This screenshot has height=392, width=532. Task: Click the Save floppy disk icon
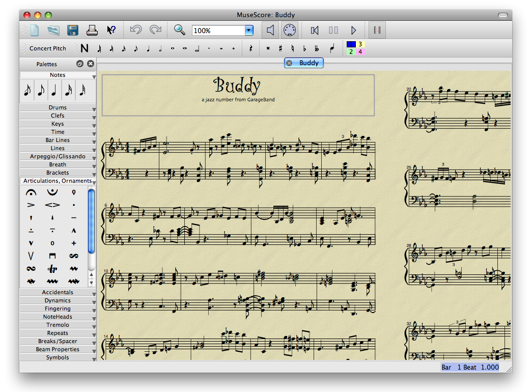pyautogui.click(x=73, y=30)
